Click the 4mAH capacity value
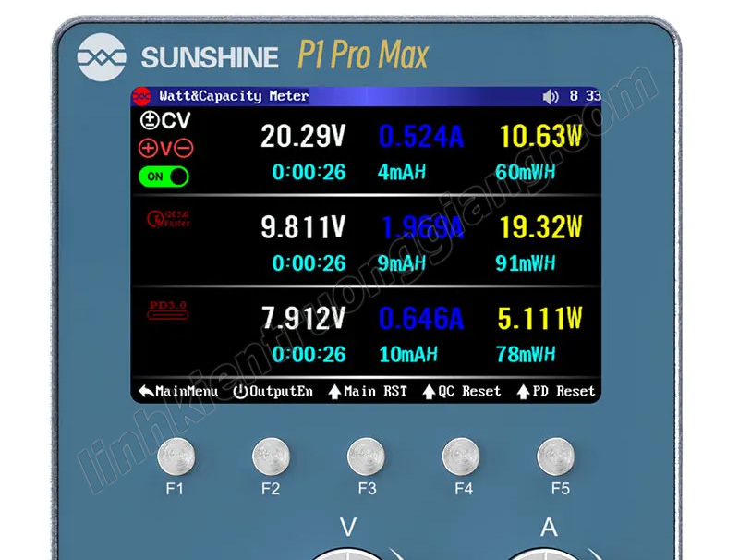The width and height of the screenshot is (739, 560). pyautogui.click(x=402, y=172)
